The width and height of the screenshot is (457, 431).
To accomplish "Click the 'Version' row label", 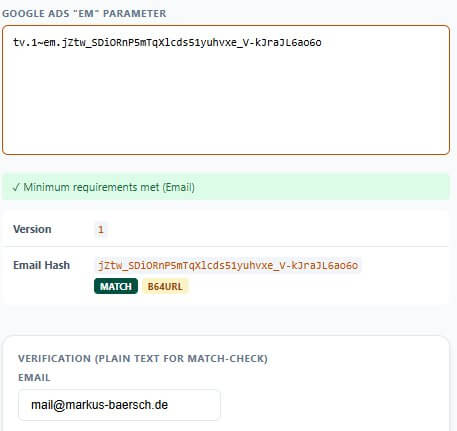I will [32, 229].
